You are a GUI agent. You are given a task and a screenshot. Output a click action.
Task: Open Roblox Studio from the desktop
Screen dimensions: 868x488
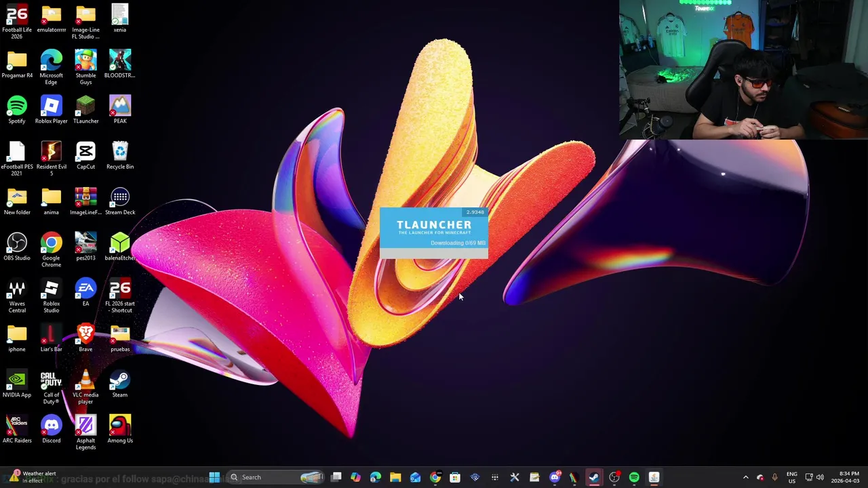click(x=52, y=296)
